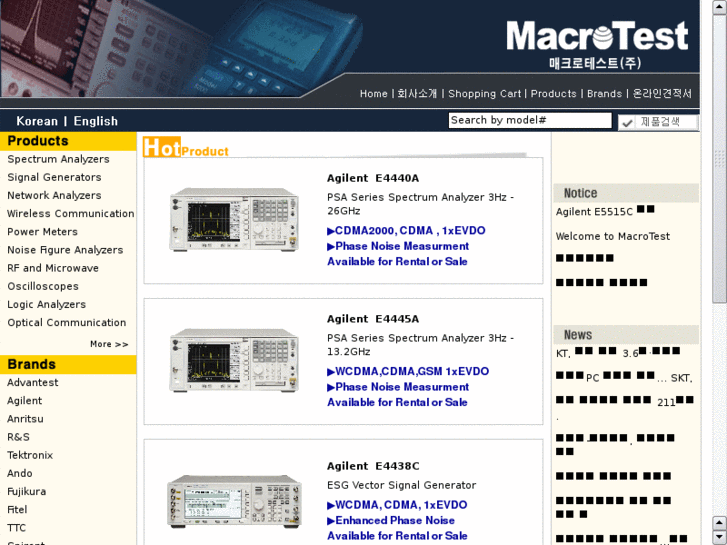Click the Search by model# field
727x545 pixels.
click(530, 121)
